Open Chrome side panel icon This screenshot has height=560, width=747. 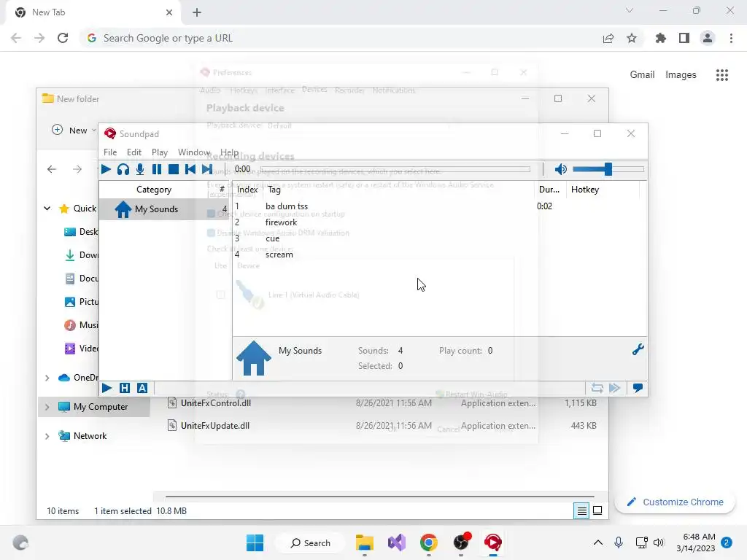point(684,38)
